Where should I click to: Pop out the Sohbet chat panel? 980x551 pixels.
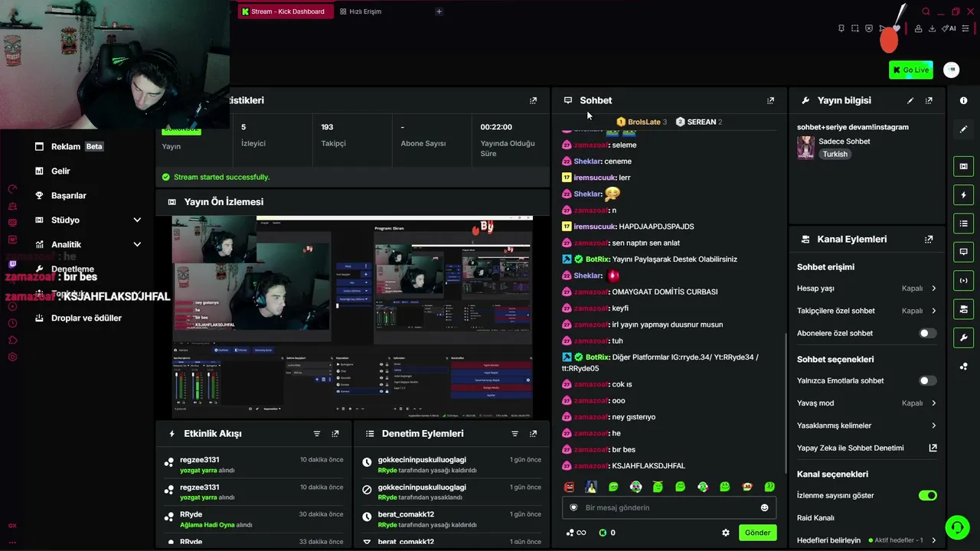click(x=770, y=100)
